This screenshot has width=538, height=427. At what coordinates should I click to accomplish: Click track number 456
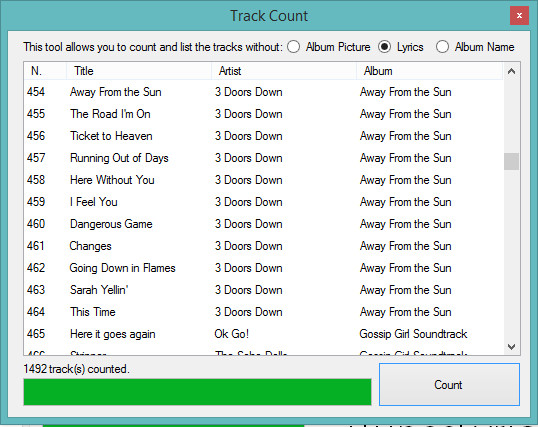click(36, 136)
